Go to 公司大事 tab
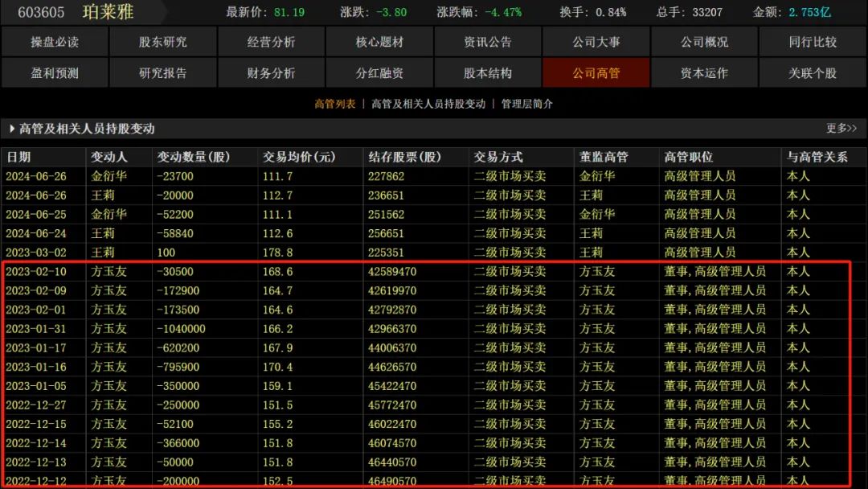 tap(596, 42)
